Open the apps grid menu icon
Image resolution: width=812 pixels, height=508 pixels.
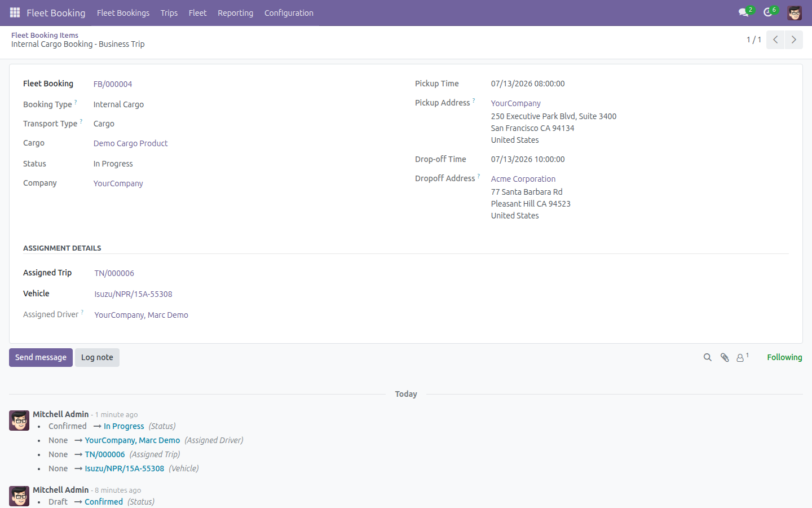pos(15,12)
